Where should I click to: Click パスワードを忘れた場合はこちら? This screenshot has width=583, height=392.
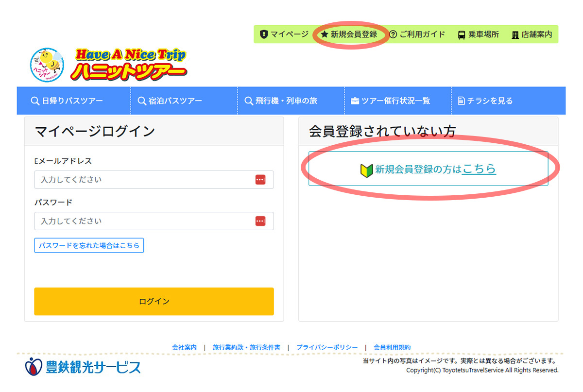tap(88, 245)
